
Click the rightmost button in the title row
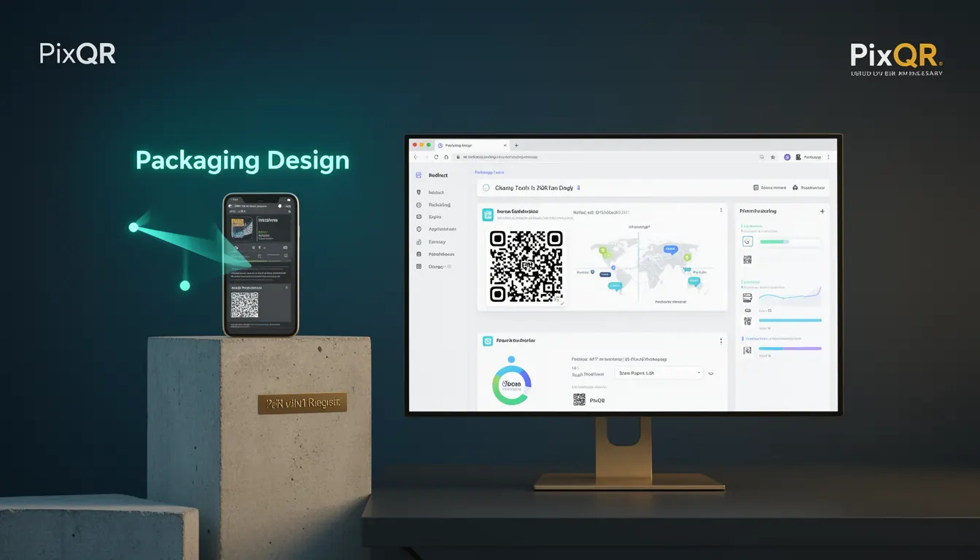pyautogui.click(x=808, y=187)
